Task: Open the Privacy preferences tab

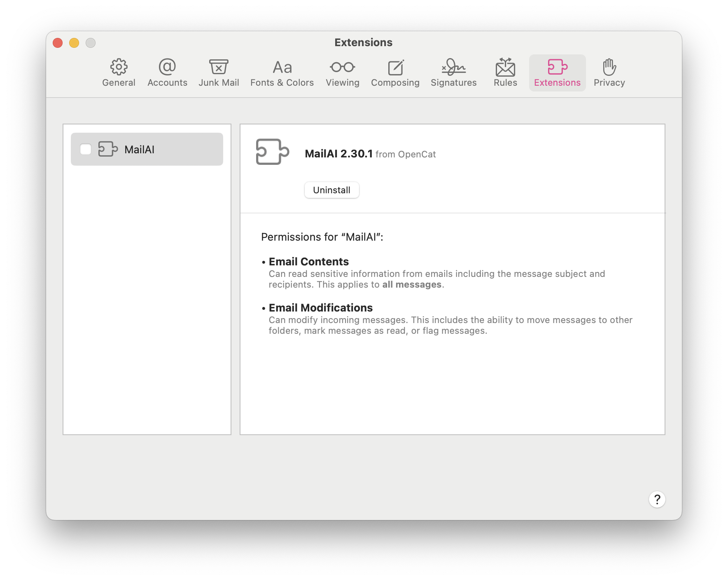Action: click(x=609, y=73)
